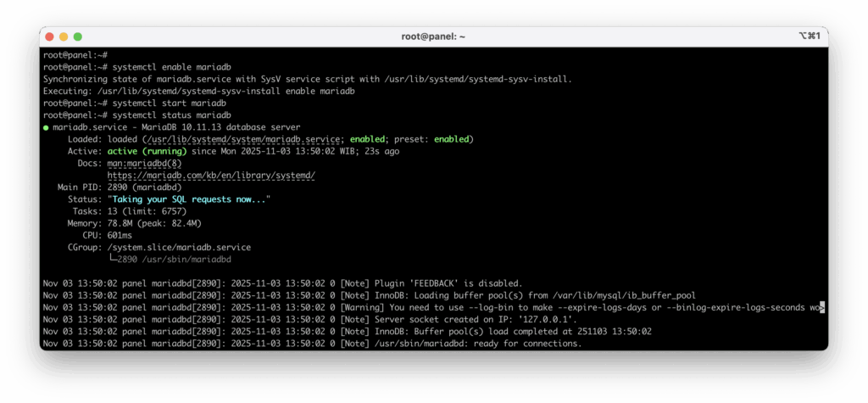Click the yellow minimize window button
868x403 pixels.
pos(64,36)
